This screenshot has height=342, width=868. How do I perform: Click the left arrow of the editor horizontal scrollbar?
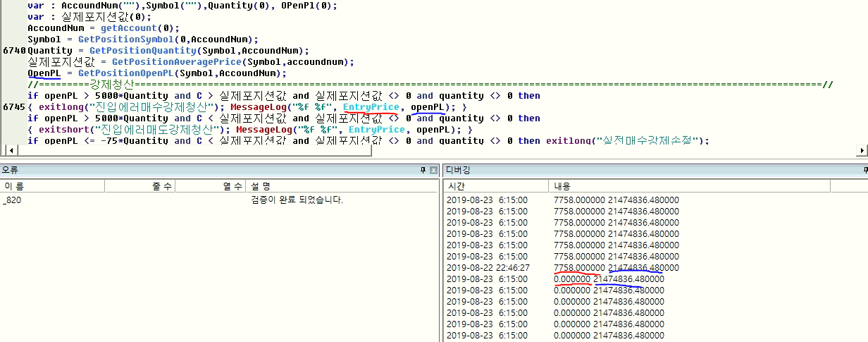tap(8, 150)
